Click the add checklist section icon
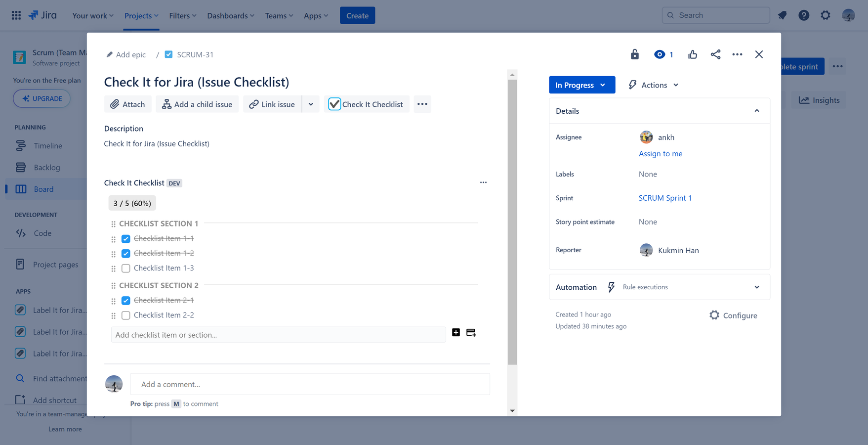The image size is (868, 445). coord(471,333)
